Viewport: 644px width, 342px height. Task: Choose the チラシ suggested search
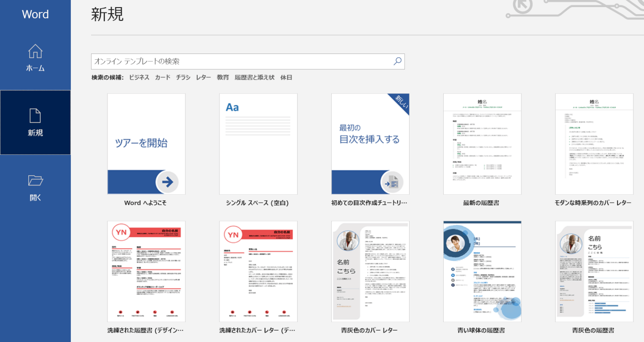[x=183, y=77]
